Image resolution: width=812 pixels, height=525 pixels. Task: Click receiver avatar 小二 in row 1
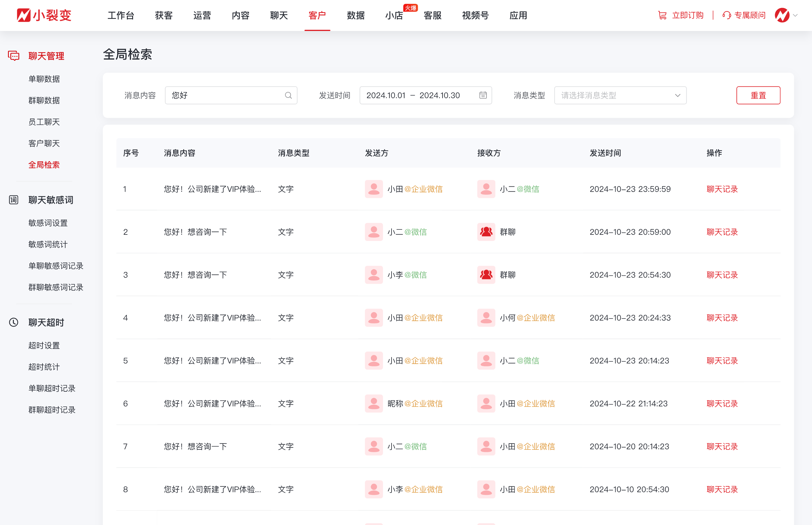tap(486, 189)
